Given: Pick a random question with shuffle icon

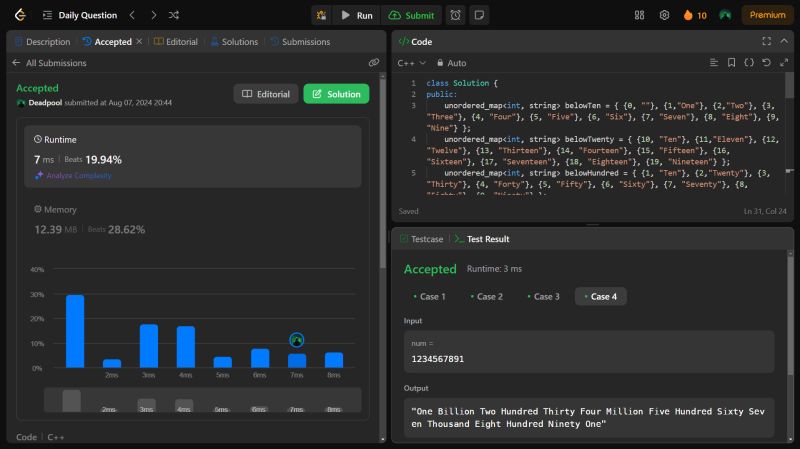Looking at the screenshot, I should coord(174,15).
